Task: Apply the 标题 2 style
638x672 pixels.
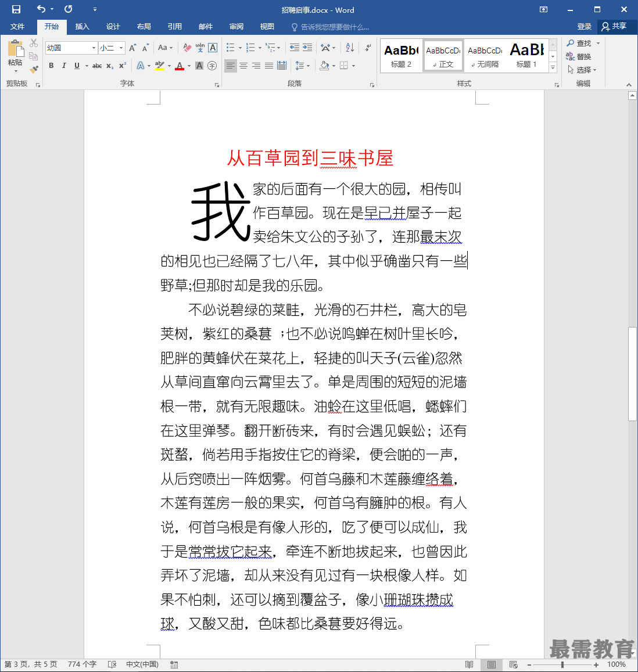Action: click(x=401, y=56)
